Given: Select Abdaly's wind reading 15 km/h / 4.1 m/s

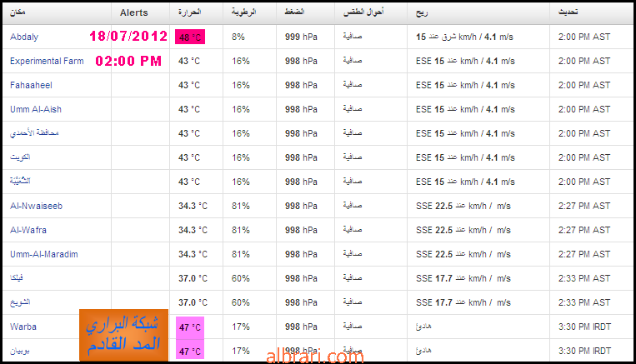Looking at the screenshot, I should tap(464, 37).
